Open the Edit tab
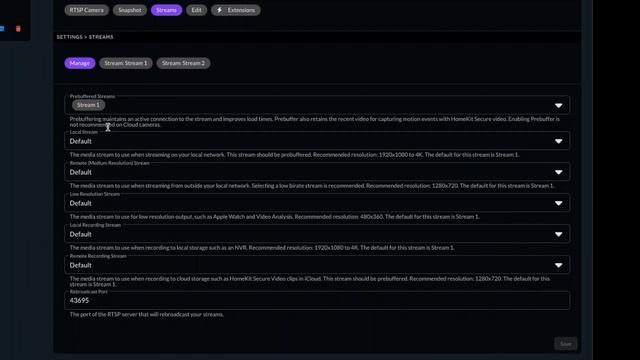The image size is (640, 360). [196, 10]
